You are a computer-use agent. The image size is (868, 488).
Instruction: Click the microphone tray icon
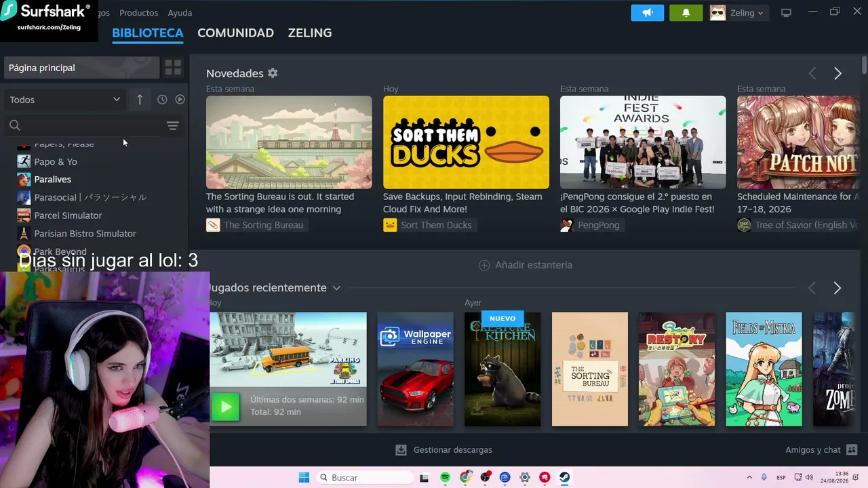[764, 478]
